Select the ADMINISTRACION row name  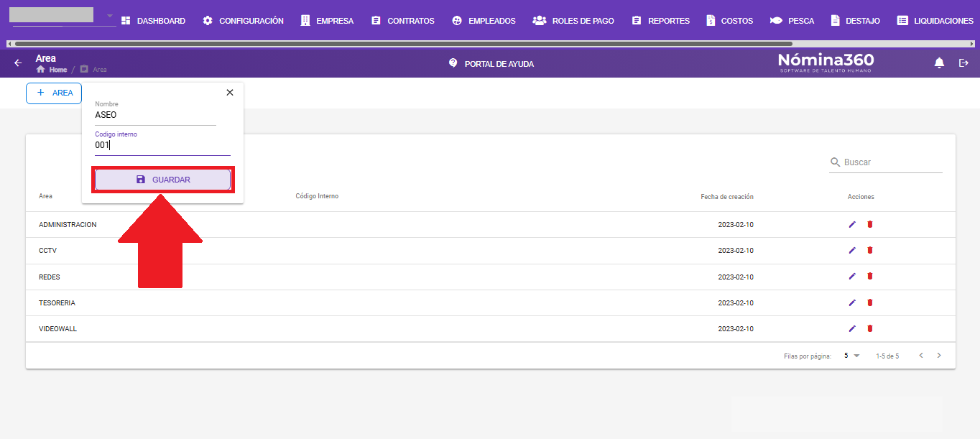coord(68,225)
